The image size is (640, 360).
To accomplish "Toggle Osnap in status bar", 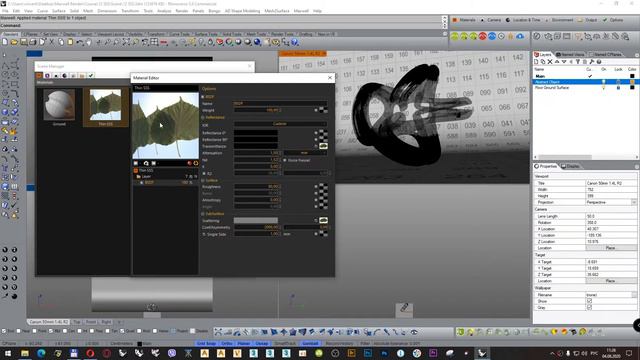I will (262, 344).
